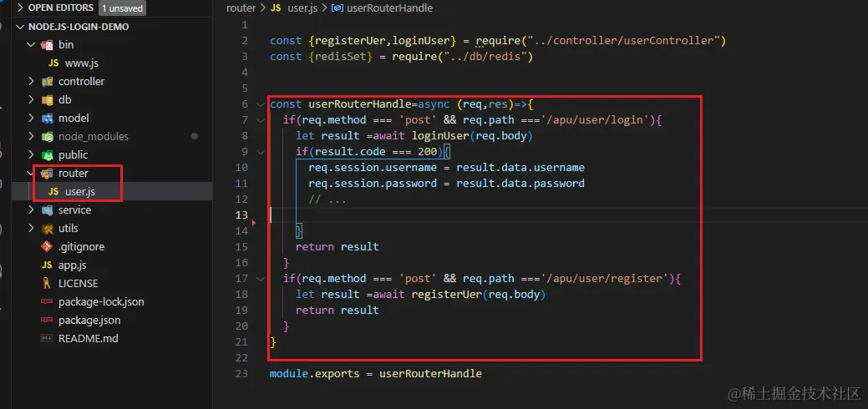Click line number 13 in the gutter
The height and width of the screenshot is (409, 868).
point(241,215)
